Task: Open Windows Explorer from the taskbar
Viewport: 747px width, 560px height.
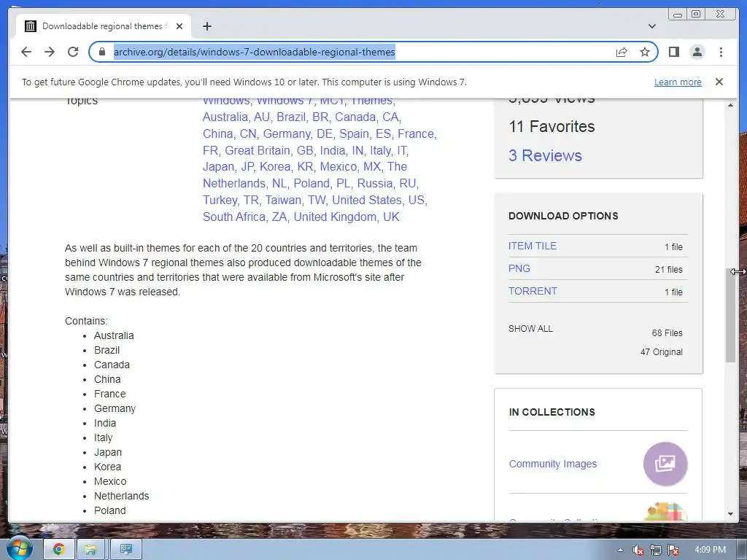Action: 90,550
